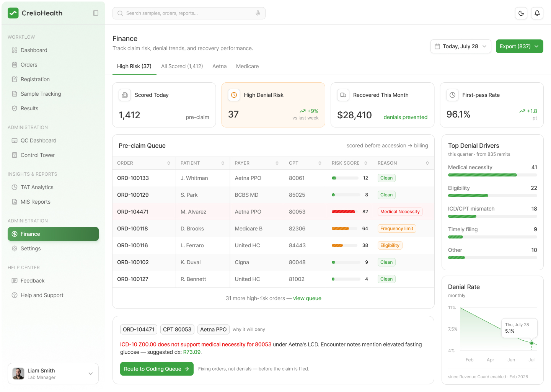Viewport: 551px width, 392px height.
Task: Click the view queue link
Action: (x=307, y=298)
